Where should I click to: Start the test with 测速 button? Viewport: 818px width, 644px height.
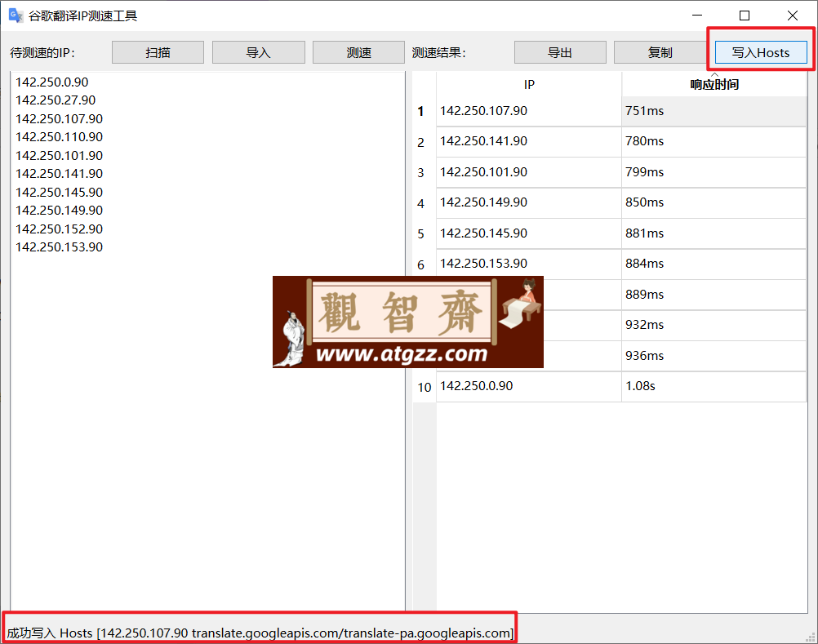[x=358, y=53]
